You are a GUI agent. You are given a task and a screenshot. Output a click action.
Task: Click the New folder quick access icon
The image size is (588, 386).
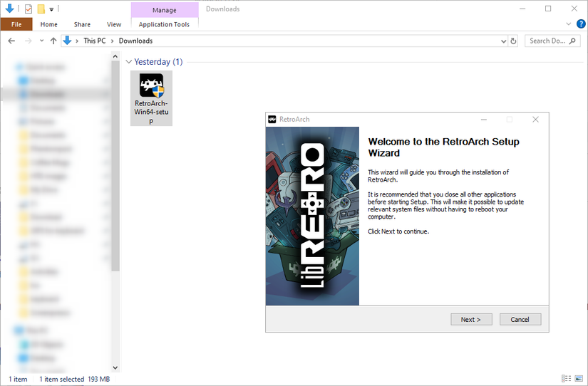coord(41,9)
